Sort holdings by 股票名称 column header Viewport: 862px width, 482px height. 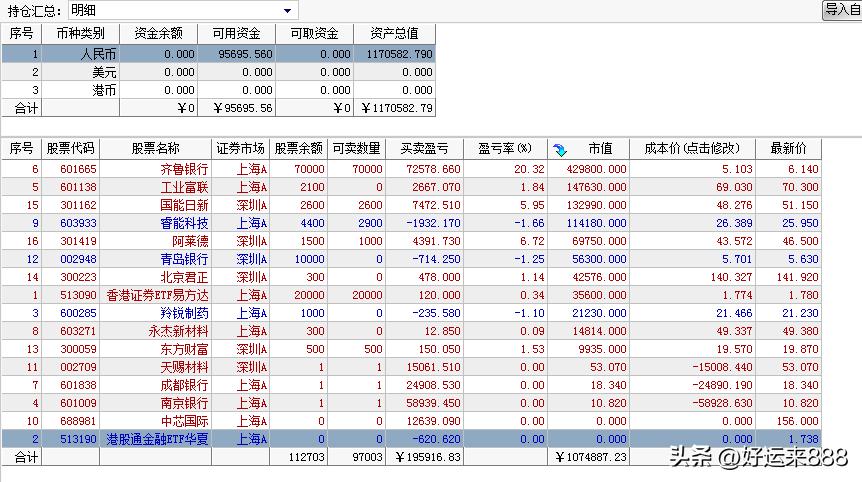pyautogui.click(x=156, y=148)
